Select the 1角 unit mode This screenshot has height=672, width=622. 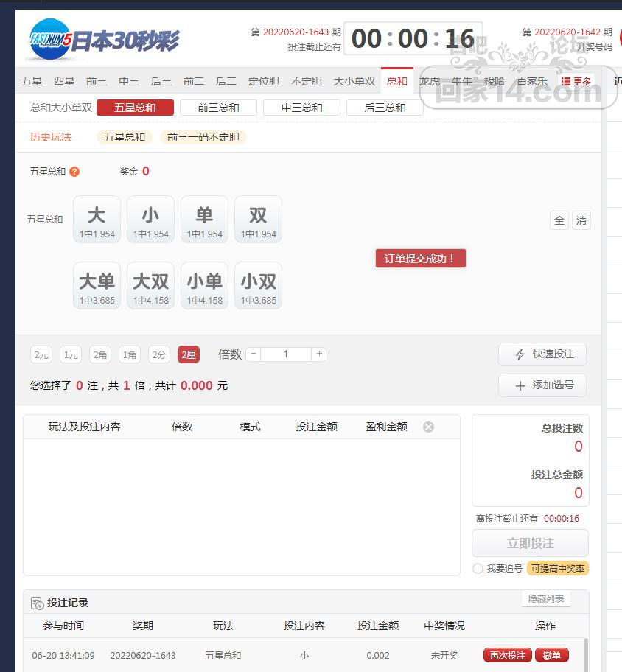pos(130,355)
